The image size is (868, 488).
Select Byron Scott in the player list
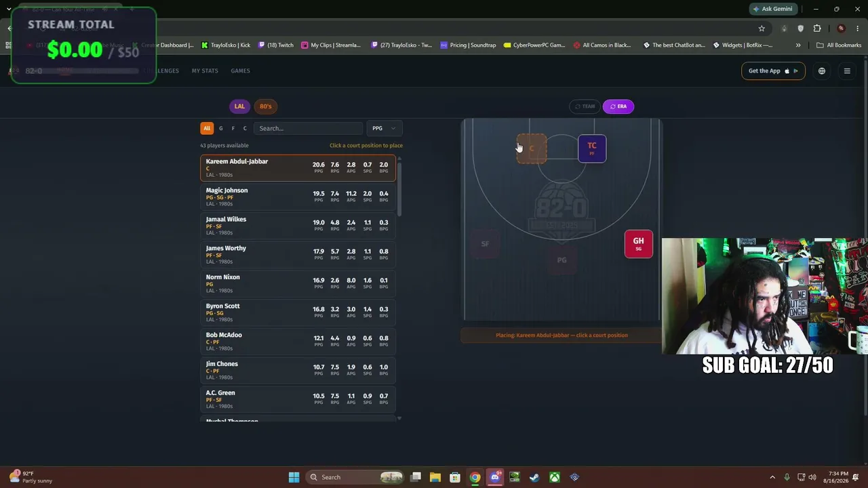click(298, 312)
